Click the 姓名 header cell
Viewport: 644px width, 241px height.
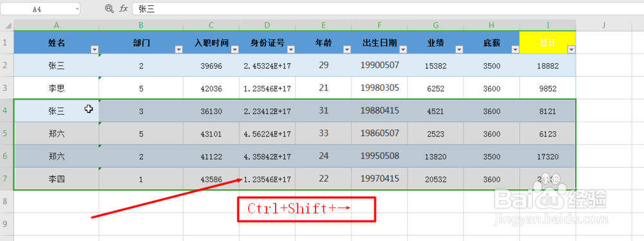(56, 43)
